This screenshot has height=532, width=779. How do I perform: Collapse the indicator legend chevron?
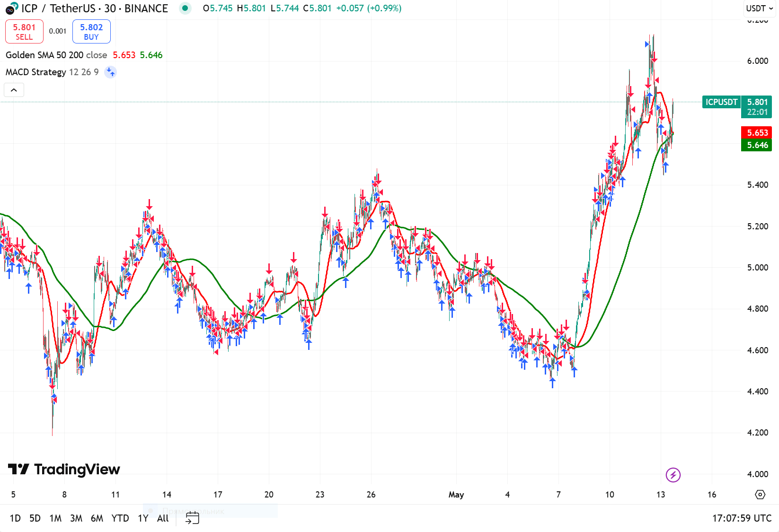[14, 90]
